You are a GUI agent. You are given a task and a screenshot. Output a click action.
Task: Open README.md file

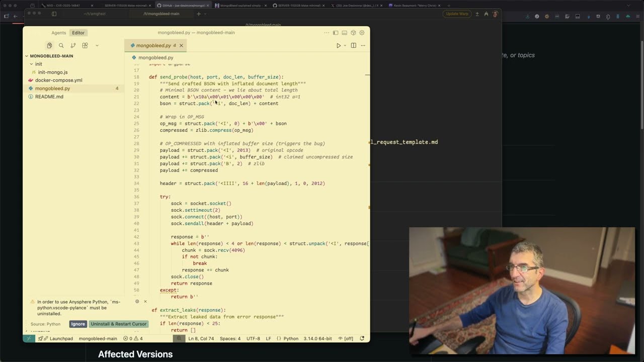49,97
